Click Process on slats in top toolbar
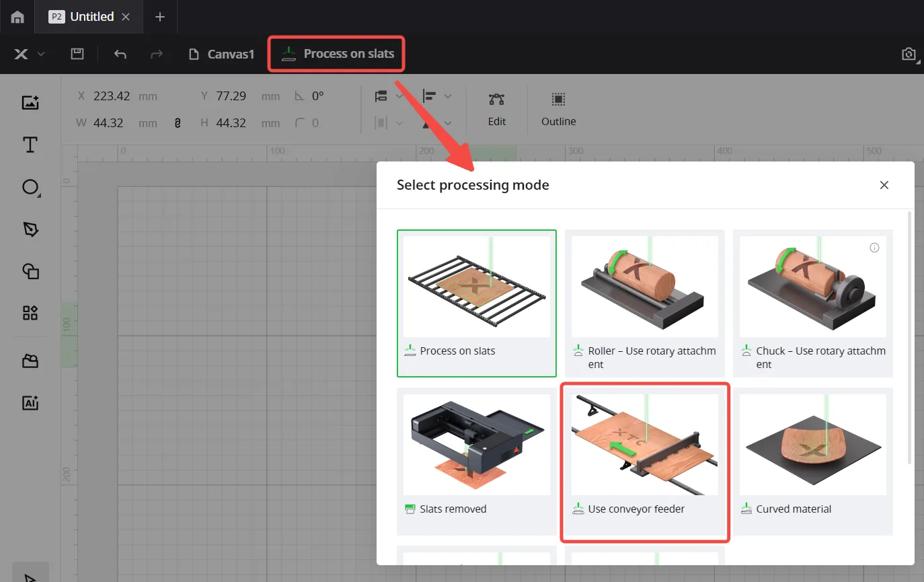 click(337, 54)
